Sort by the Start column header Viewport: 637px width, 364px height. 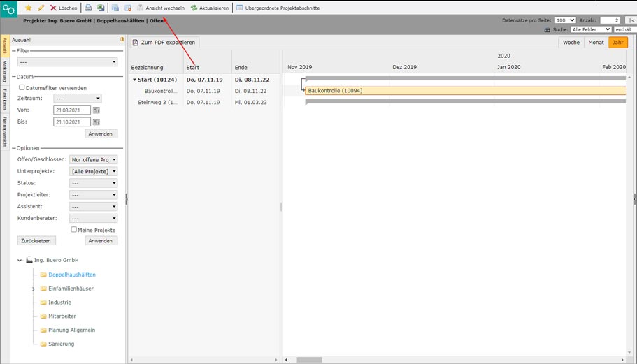click(x=192, y=67)
